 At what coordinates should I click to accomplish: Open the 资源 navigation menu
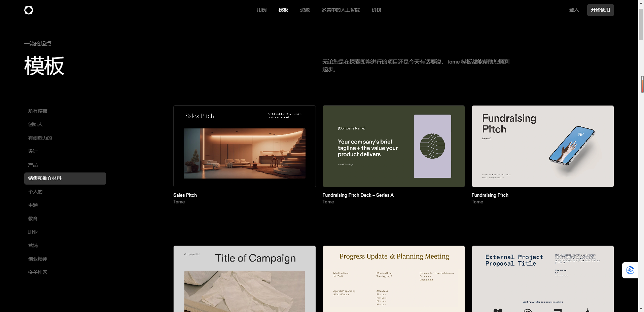point(305,10)
